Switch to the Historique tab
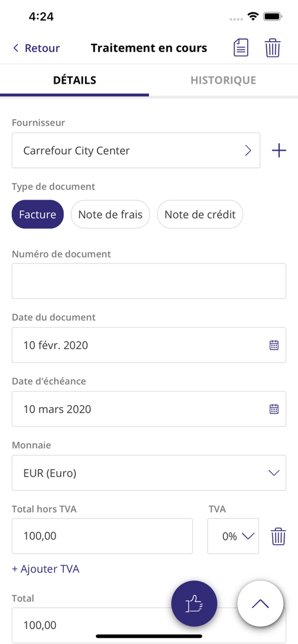This screenshot has width=298, height=644. coord(223,80)
